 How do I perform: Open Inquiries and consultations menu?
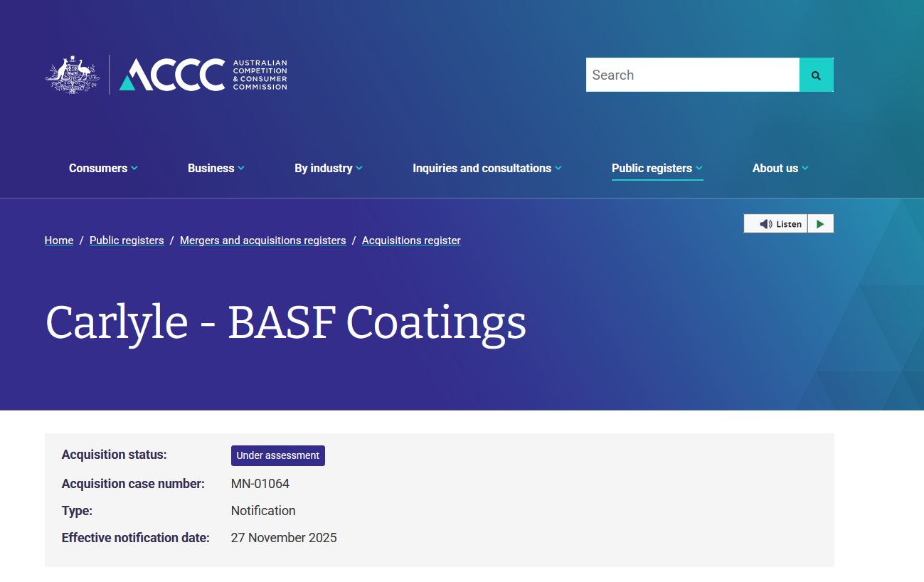pyautogui.click(x=487, y=168)
